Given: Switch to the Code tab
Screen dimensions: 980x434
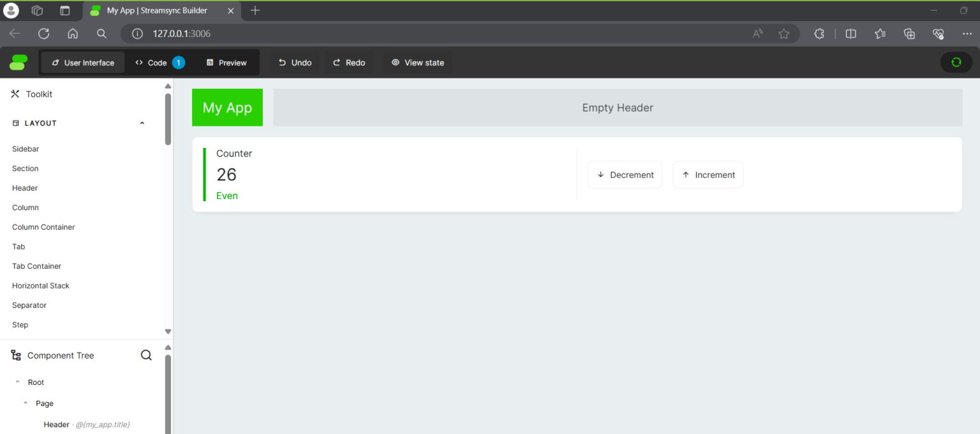Looking at the screenshot, I should 157,63.
